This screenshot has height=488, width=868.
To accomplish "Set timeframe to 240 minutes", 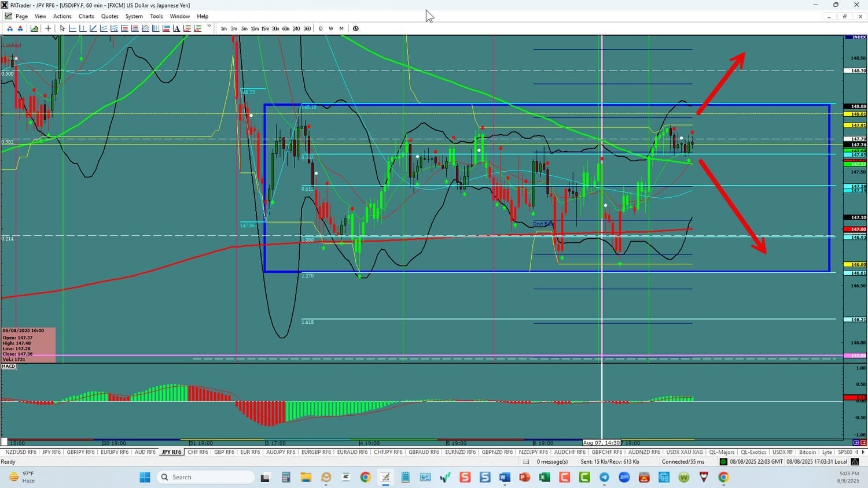I will pyautogui.click(x=296, y=28).
